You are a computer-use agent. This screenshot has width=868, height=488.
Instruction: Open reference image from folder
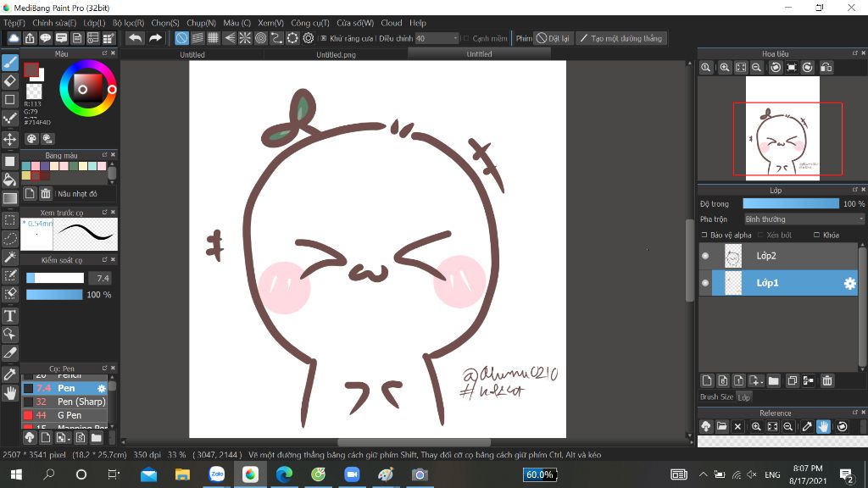tap(721, 427)
